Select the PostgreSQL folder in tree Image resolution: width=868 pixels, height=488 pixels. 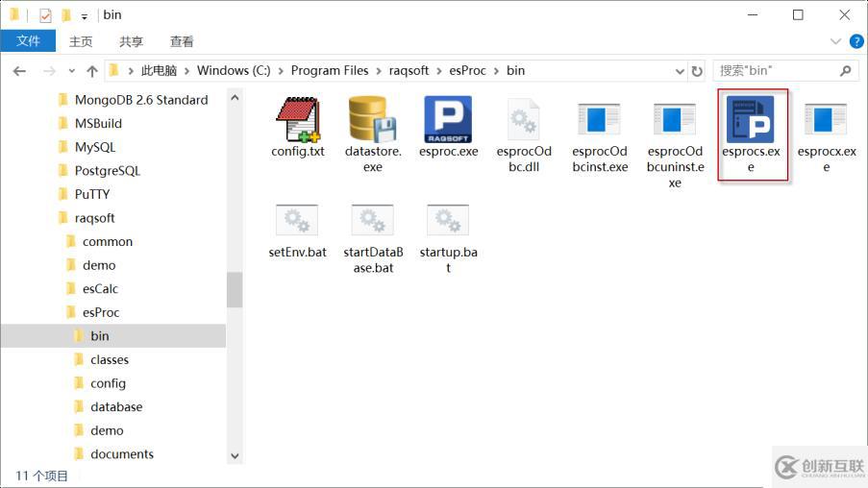click(x=108, y=171)
